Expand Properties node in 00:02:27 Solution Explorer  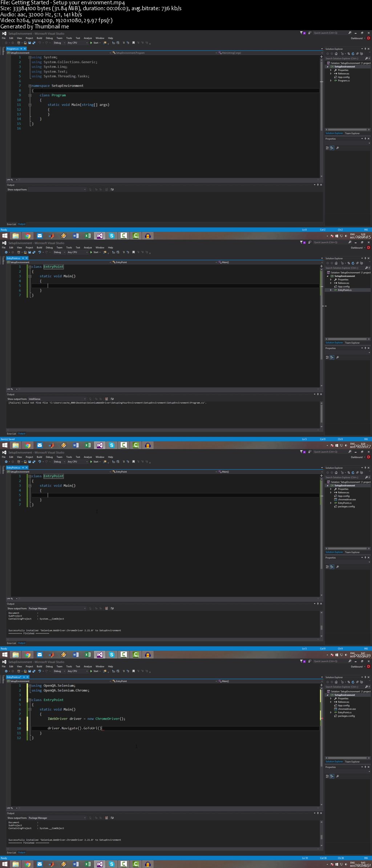click(331, 280)
